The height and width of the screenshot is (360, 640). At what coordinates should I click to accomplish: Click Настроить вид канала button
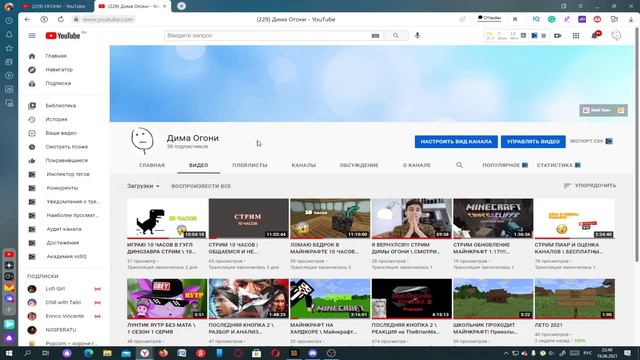click(456, 142)
